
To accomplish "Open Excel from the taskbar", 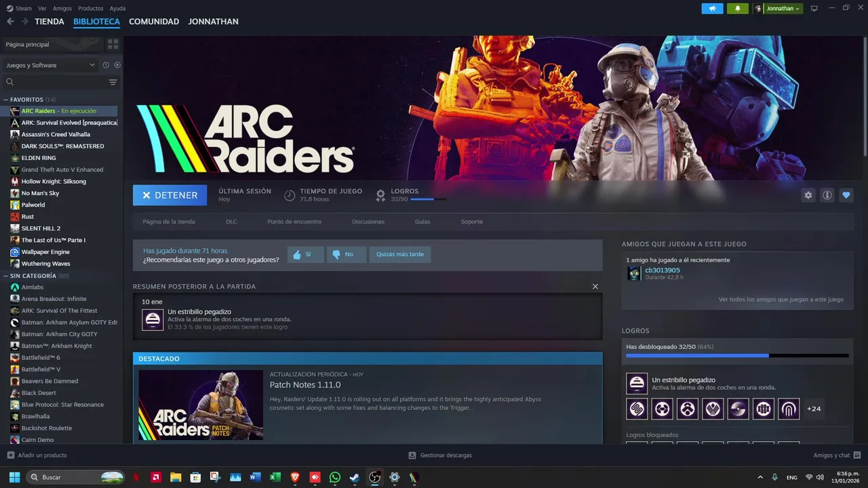I will tap(275, 477).
